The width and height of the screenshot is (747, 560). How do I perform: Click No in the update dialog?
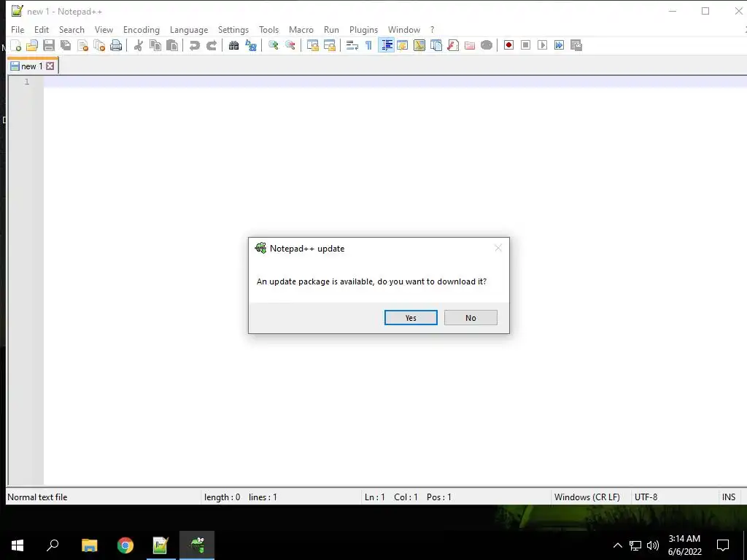tap(471, 318)
